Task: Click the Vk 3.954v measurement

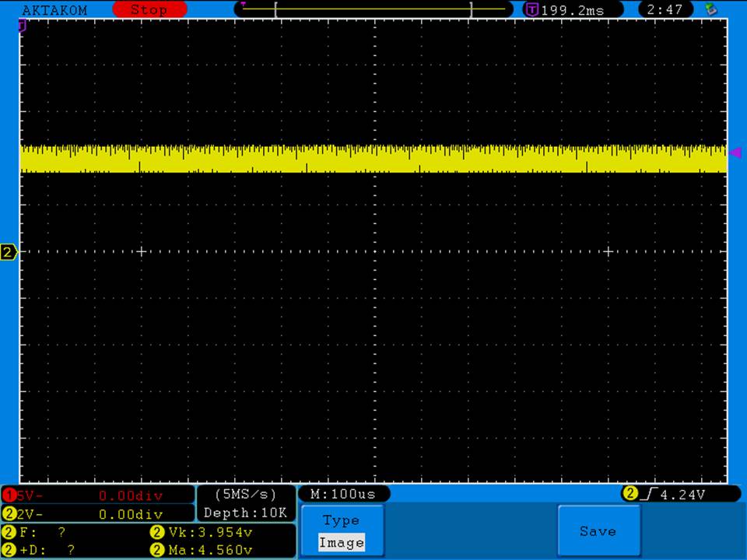Action: 202,533
